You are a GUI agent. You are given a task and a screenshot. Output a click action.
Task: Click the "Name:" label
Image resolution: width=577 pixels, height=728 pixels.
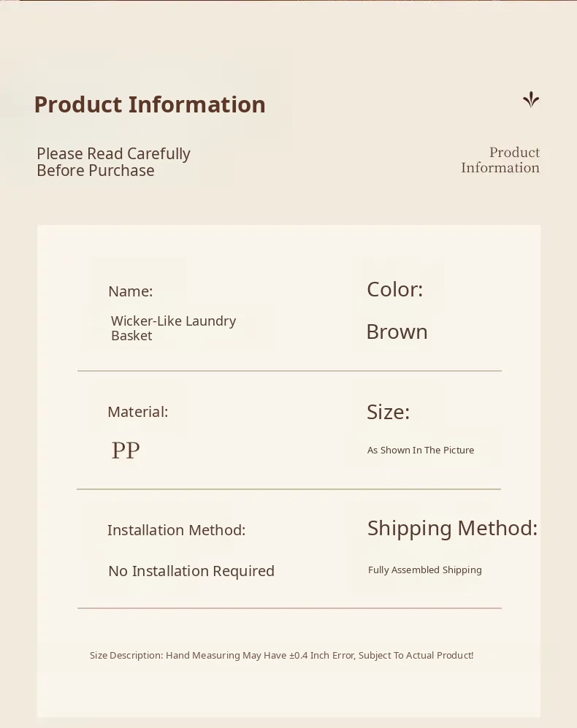coord(130,291)
